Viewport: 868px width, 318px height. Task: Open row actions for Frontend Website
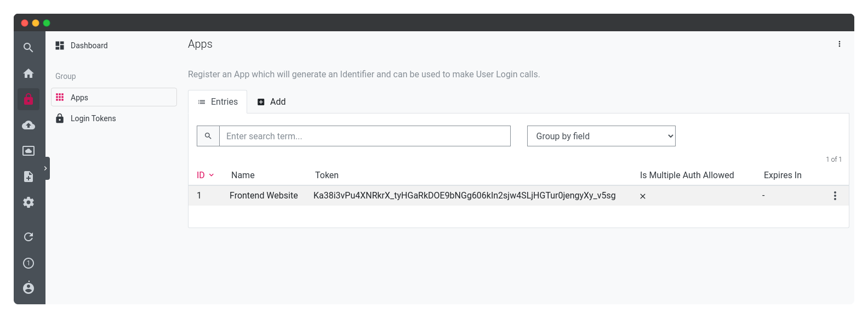(x=835, y=196)
